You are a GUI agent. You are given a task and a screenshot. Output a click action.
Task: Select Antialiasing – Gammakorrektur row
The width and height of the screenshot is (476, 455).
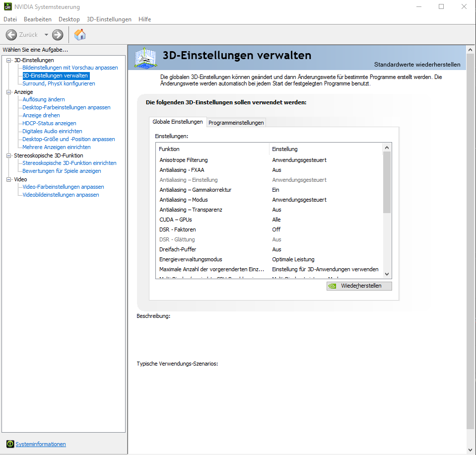tap(269, 190)
